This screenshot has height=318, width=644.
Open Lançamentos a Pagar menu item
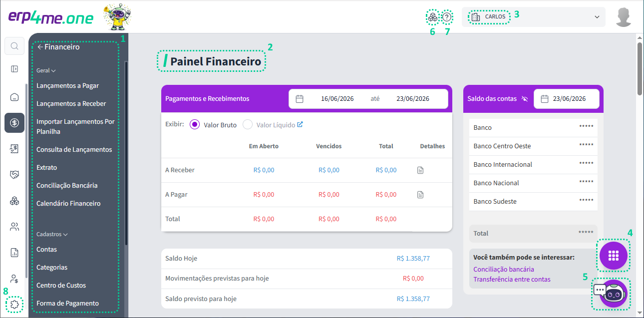pos(68,86)
